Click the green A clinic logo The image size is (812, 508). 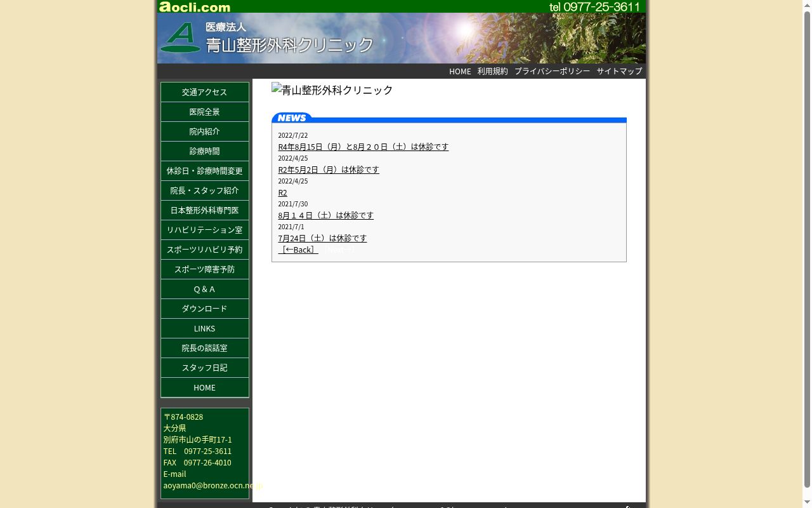tap(180, 37)
